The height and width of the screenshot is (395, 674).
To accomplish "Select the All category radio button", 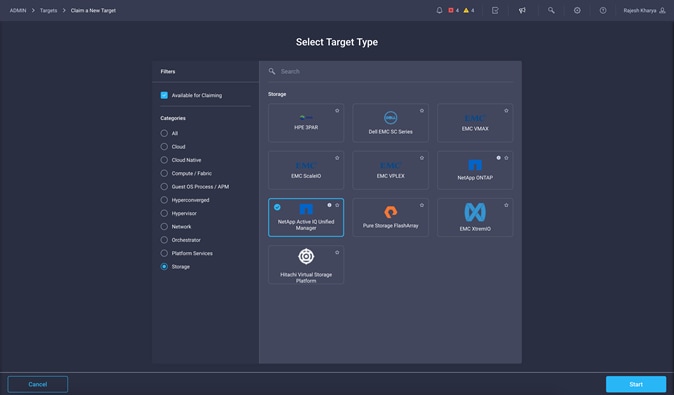I will (x=164, y=133).
